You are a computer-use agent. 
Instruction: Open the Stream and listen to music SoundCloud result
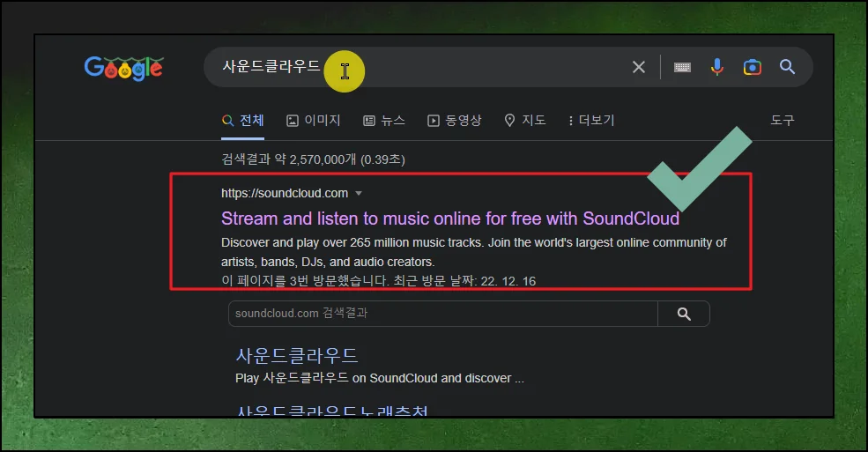[x=450, y=219]
